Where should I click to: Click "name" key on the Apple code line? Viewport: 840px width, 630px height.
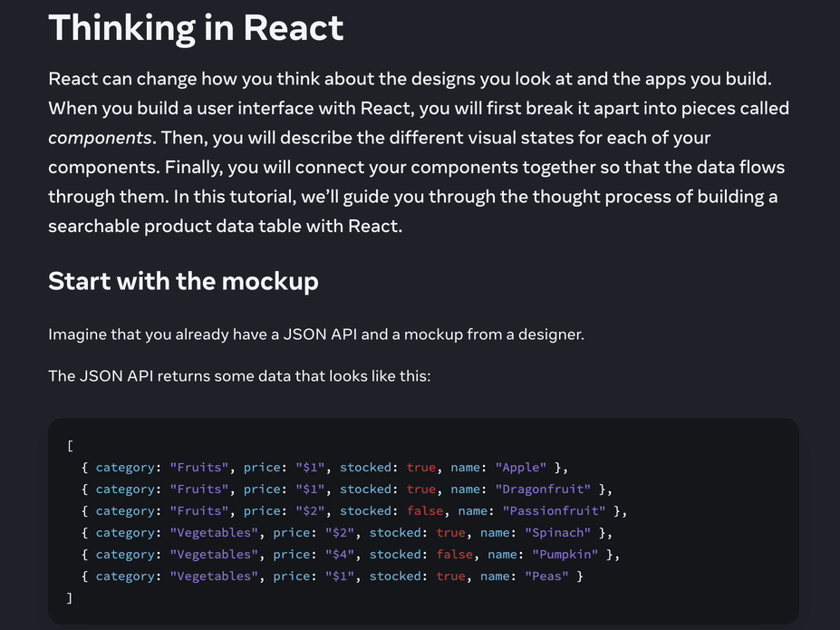(x=466, y=468)
